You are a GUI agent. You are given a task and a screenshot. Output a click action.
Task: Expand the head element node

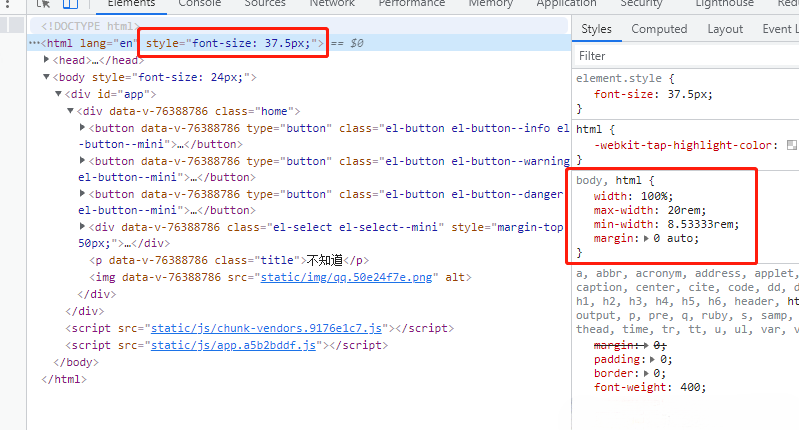pos(46,60)
